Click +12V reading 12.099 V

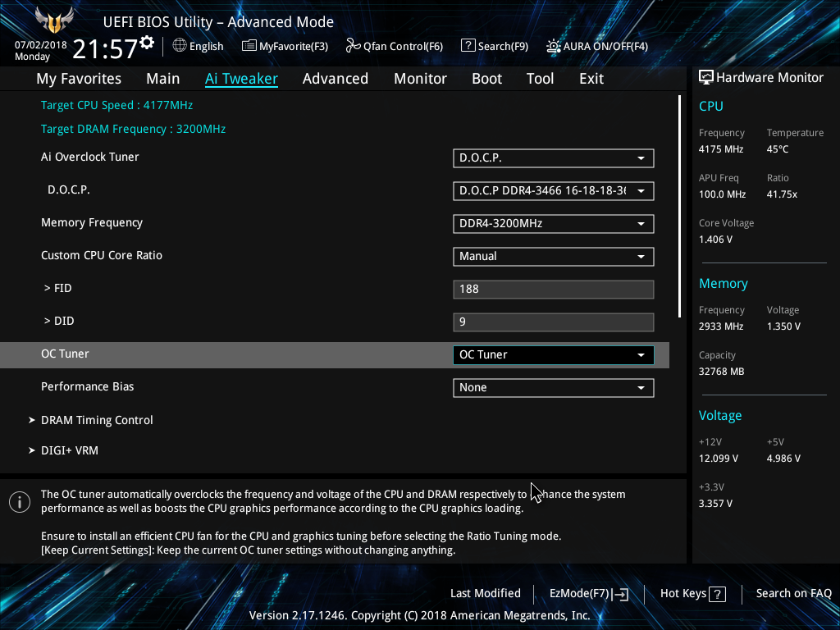[719, 459]
